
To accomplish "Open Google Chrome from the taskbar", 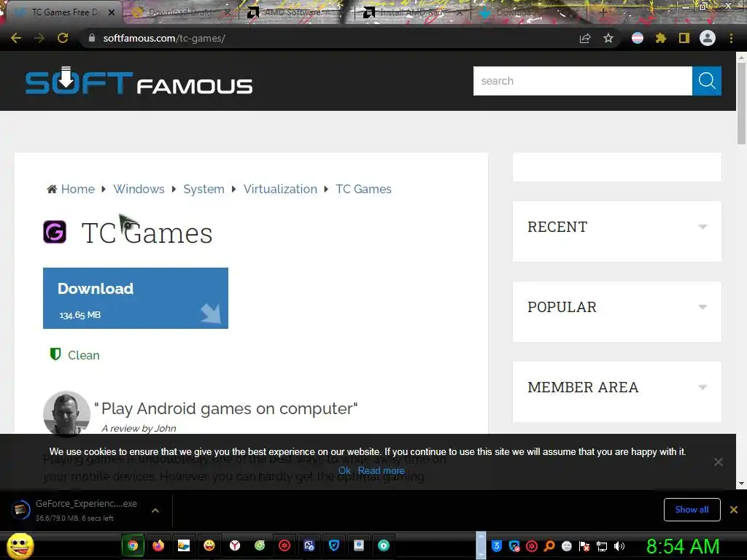I will [x=133, y=545].
